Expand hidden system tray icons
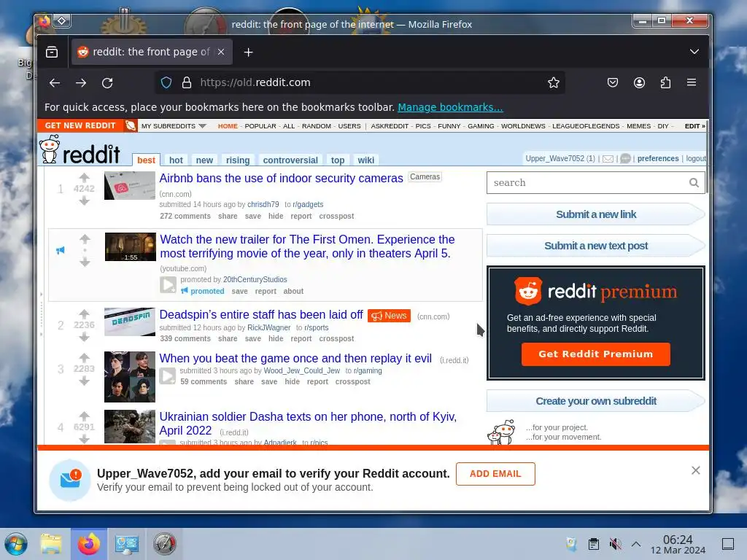Screen dimensions: 747x560 coord(636,544)
